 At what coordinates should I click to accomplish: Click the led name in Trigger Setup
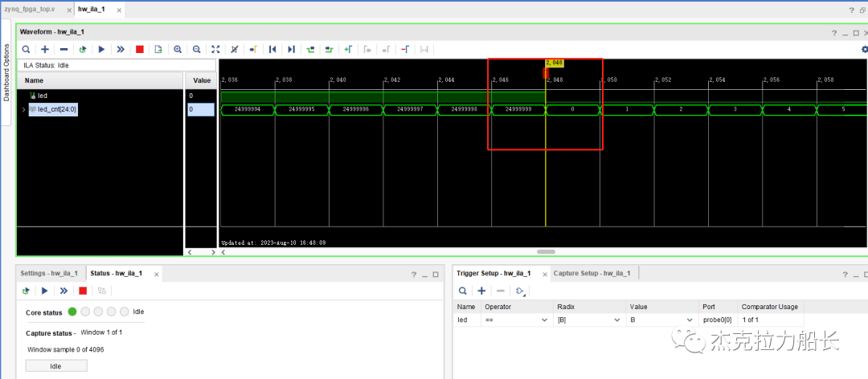coord(461,320)
